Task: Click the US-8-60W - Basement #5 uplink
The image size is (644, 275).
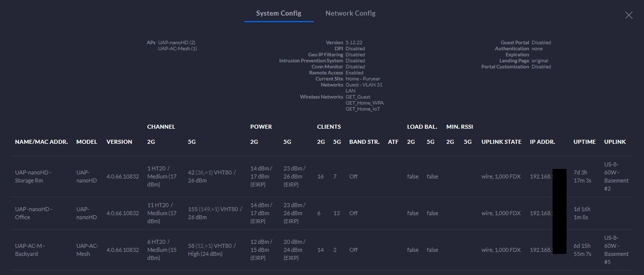Action: point(616,250)
